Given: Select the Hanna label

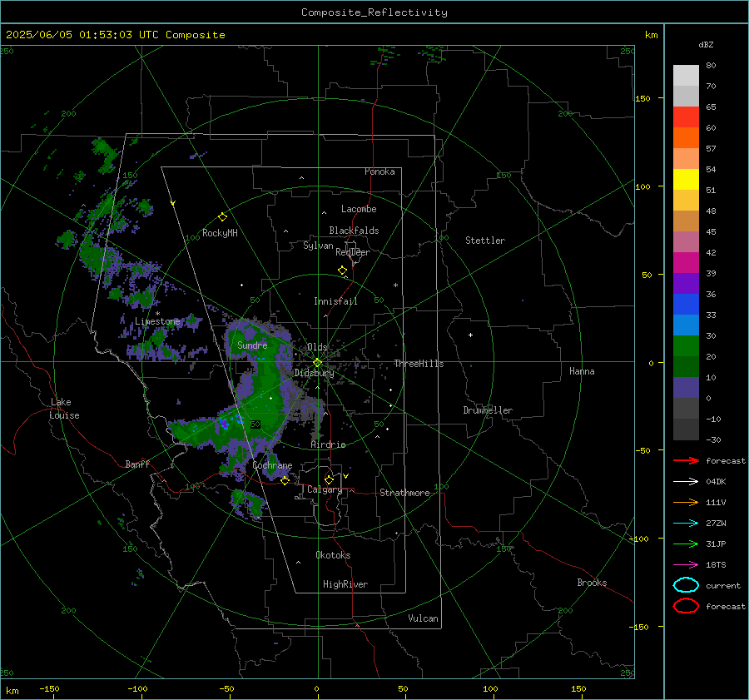Looking at the screenshot, I should 582,371.
